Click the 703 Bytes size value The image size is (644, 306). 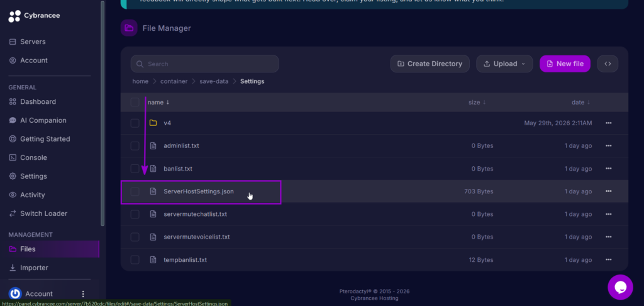click(479, 191)
